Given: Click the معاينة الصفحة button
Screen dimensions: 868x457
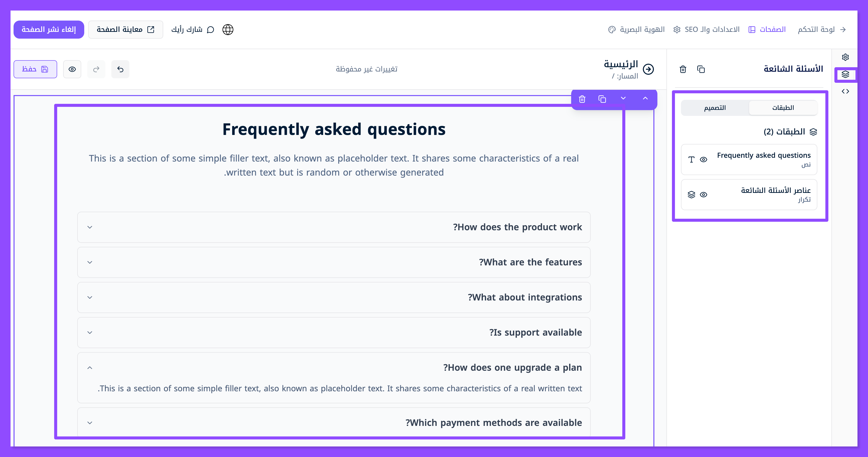Looking at the screenshot, I should click(125, 30).
